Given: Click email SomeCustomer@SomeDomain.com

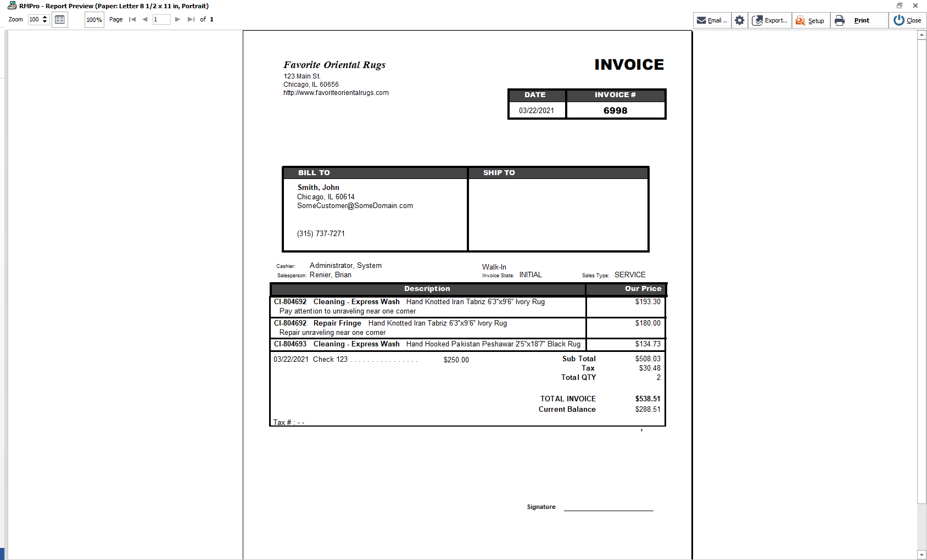Looking at the screenshot, I should point(355,206).
